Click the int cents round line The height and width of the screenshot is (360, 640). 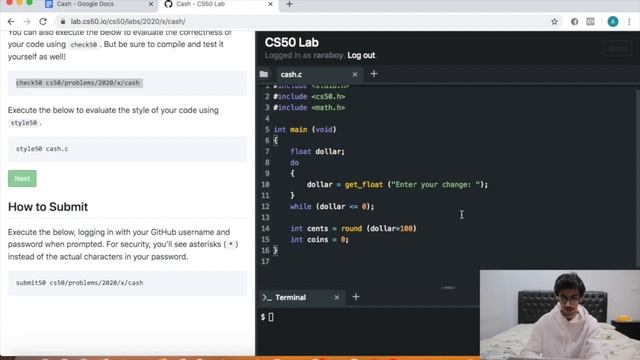(353, 229)
